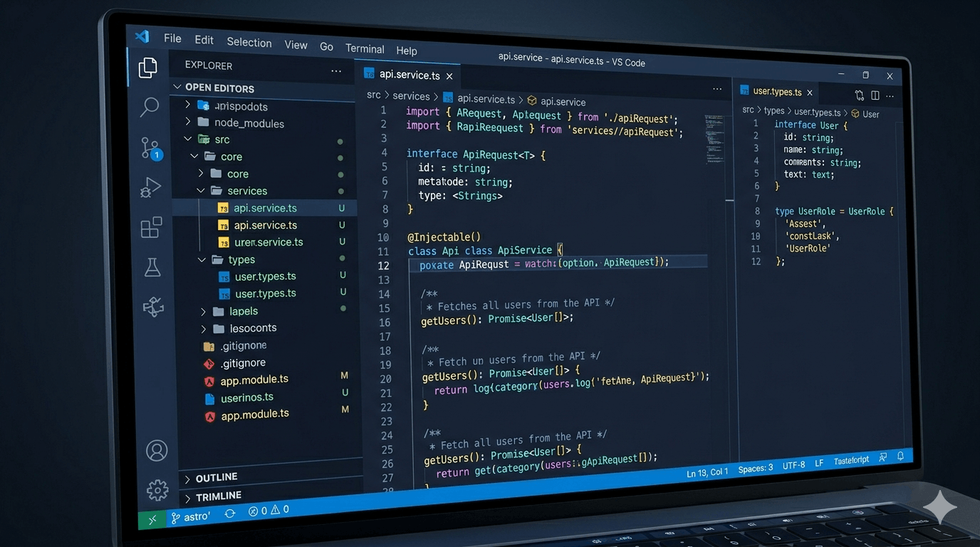Open the Terminal menu
Screen dimensions: 980x547
tap(365, 48)
